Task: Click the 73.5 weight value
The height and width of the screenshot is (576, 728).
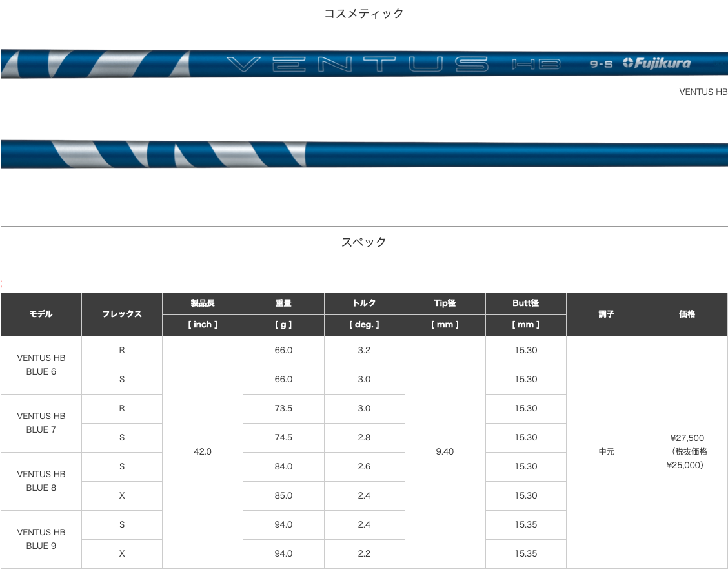Action: (x=283, y=408)
